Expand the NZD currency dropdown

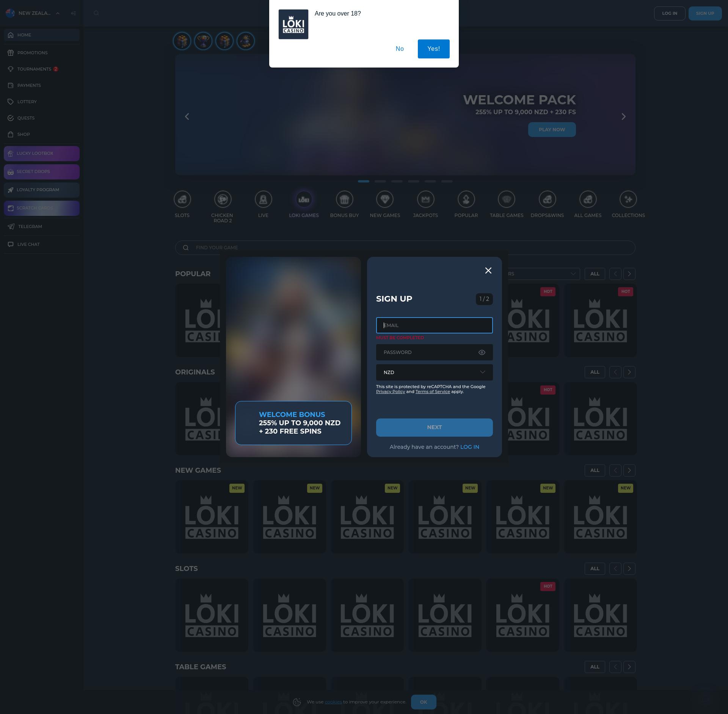pos(434,372)
